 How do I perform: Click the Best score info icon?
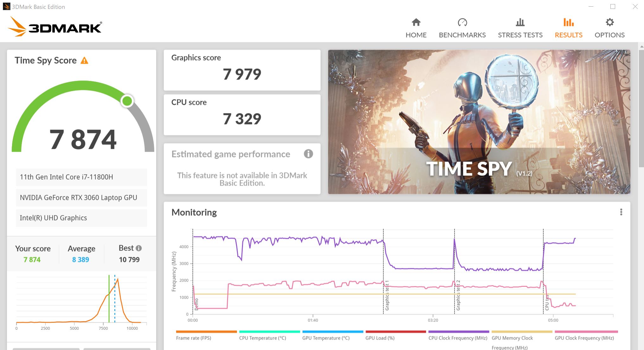click(x=139, y=248)
